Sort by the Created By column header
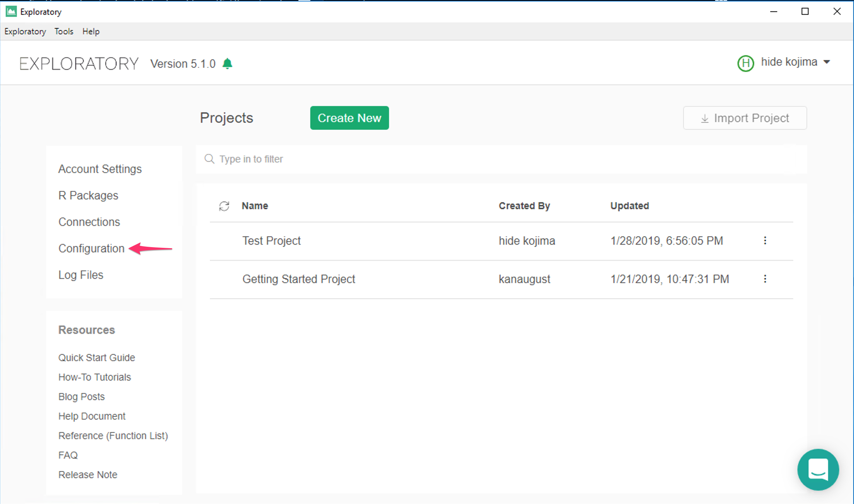Screen dimensions: 854x504 [x=524, y=206]
